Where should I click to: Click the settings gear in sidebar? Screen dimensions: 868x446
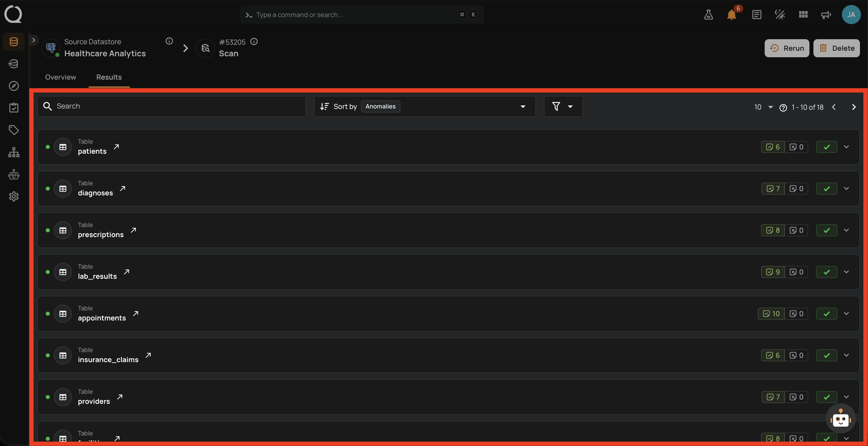pyautogui.click(x=14, y=196)
